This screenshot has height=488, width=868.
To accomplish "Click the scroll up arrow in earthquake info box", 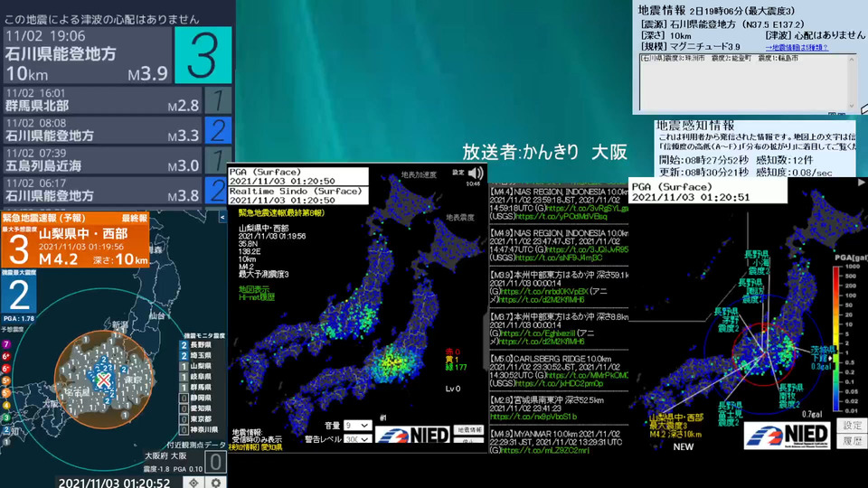I will tap(852, 60).
